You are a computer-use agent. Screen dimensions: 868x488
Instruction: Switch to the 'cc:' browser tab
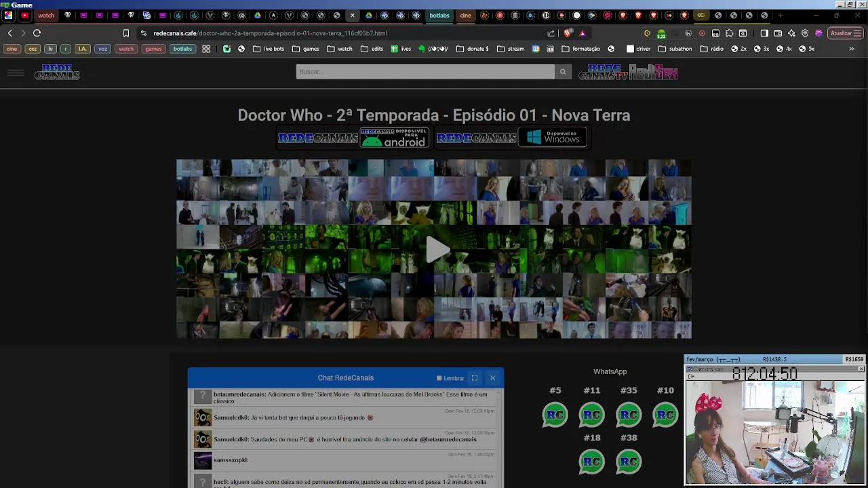(x=701, y=15)
